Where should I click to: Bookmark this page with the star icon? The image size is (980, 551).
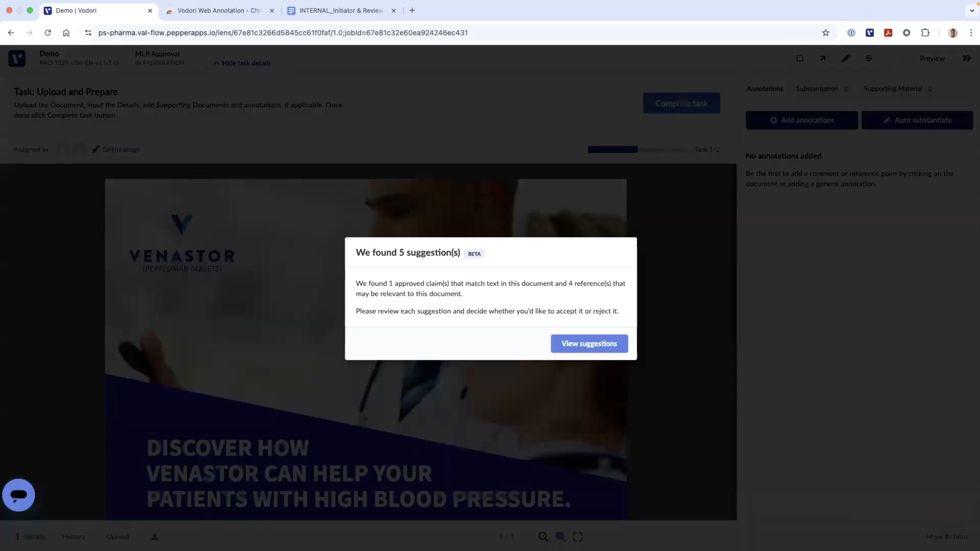825,33
